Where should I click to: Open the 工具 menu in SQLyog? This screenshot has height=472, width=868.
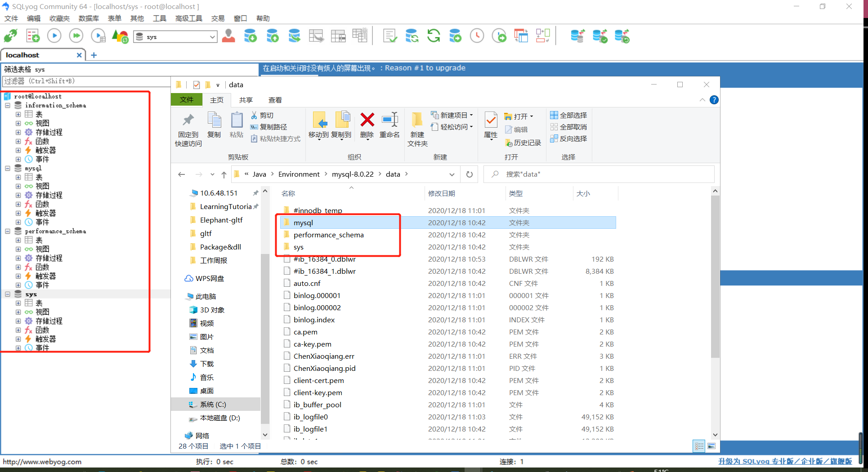[160, 18]
